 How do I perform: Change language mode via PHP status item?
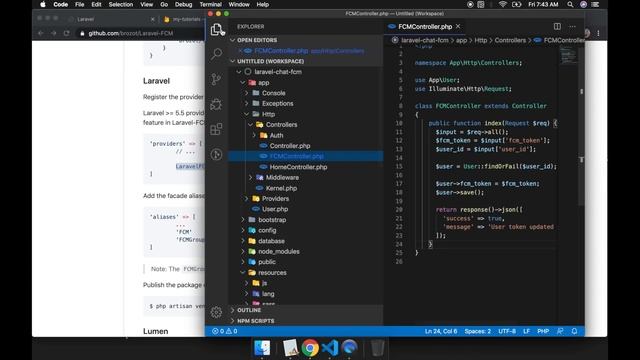coord(543,331)
